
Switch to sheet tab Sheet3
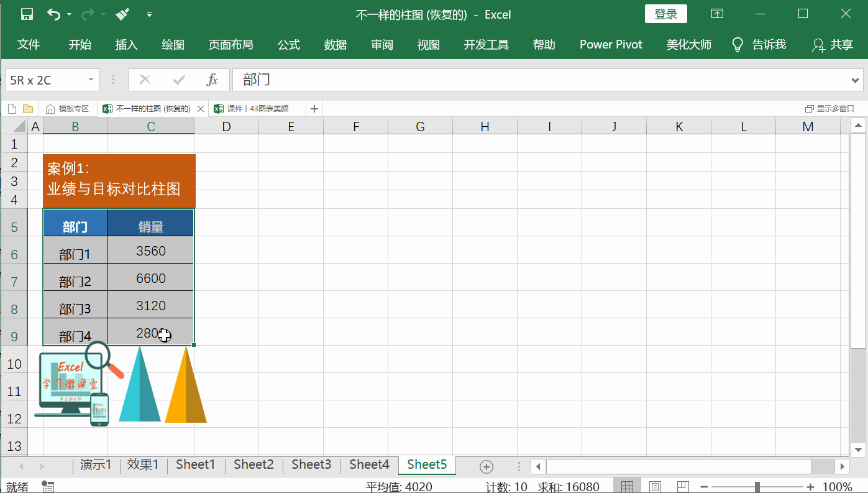311,464
